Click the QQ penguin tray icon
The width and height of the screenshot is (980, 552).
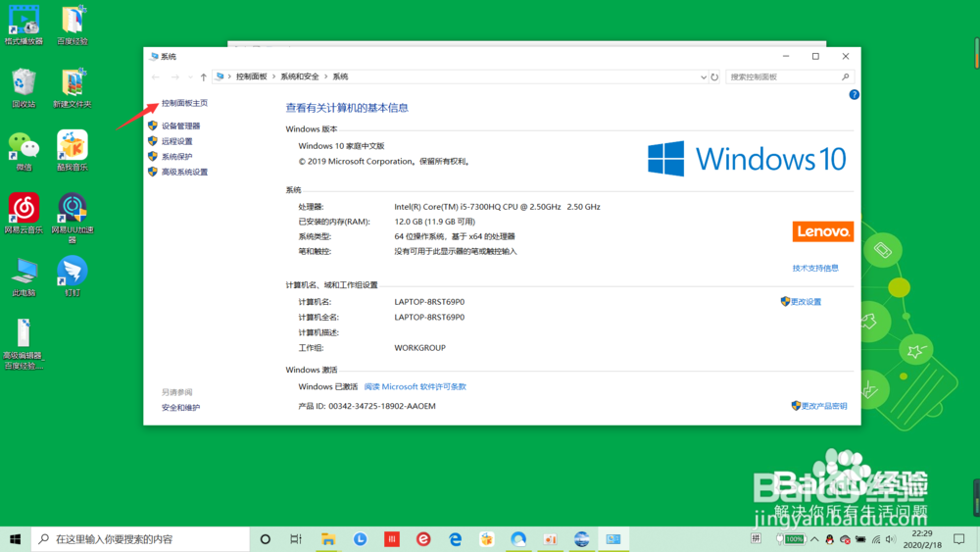coord(829,539)
